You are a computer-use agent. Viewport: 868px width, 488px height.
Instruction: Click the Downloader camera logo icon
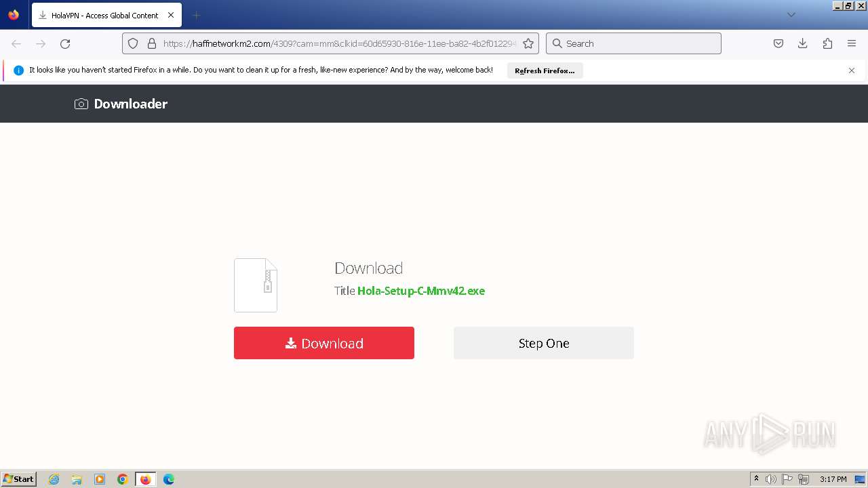81,104
